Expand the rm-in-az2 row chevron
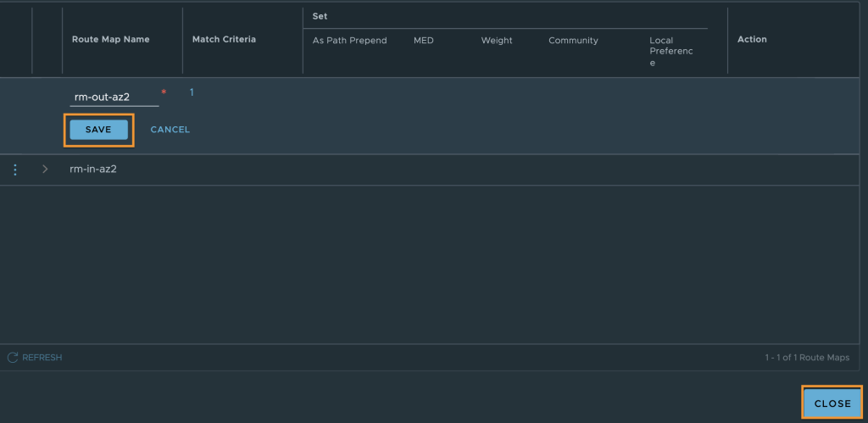Image resolution: width=868 pixels, height=423 pixels. pos(45,169)
